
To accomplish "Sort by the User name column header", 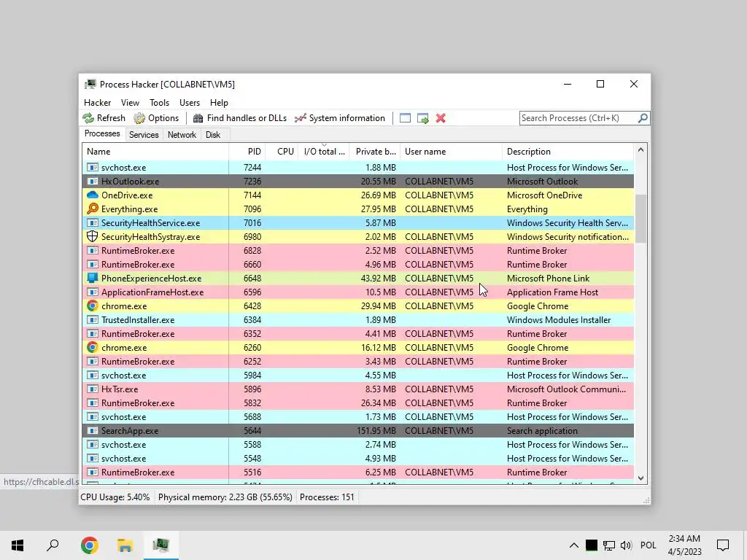I will pyautogui.click(x=451, y=152).
